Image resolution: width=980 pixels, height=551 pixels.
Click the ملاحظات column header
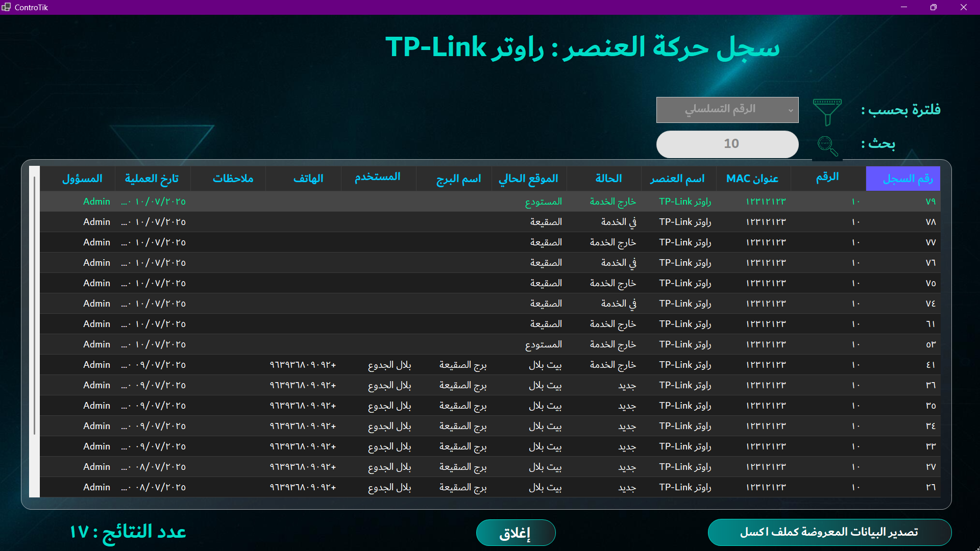point(228,179)
